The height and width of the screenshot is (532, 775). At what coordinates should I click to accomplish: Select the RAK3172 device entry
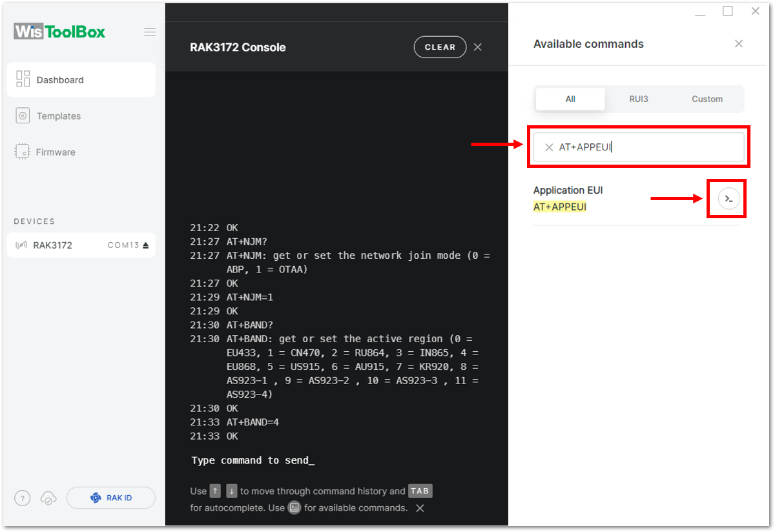[x=81, y=245]
